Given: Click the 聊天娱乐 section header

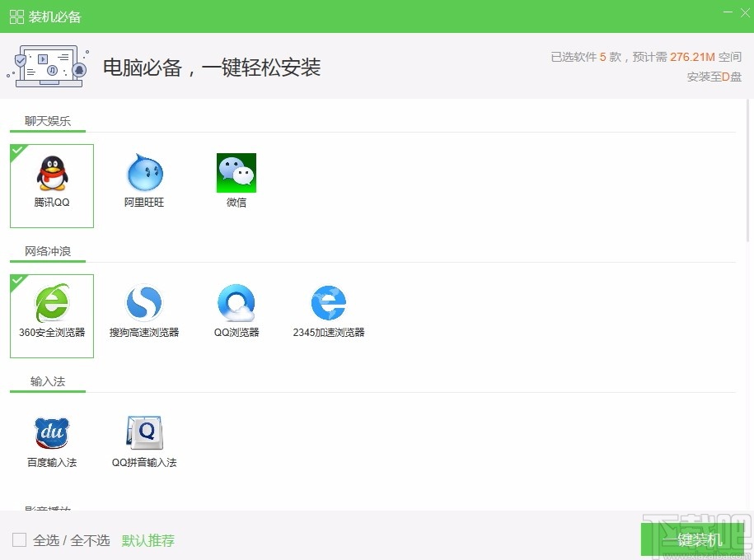Looking at the screenshot, I should coord(46,119).
